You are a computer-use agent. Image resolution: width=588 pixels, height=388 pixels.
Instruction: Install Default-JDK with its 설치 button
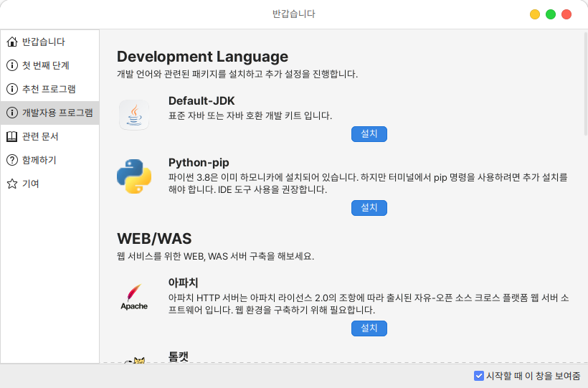click(369, 133)
